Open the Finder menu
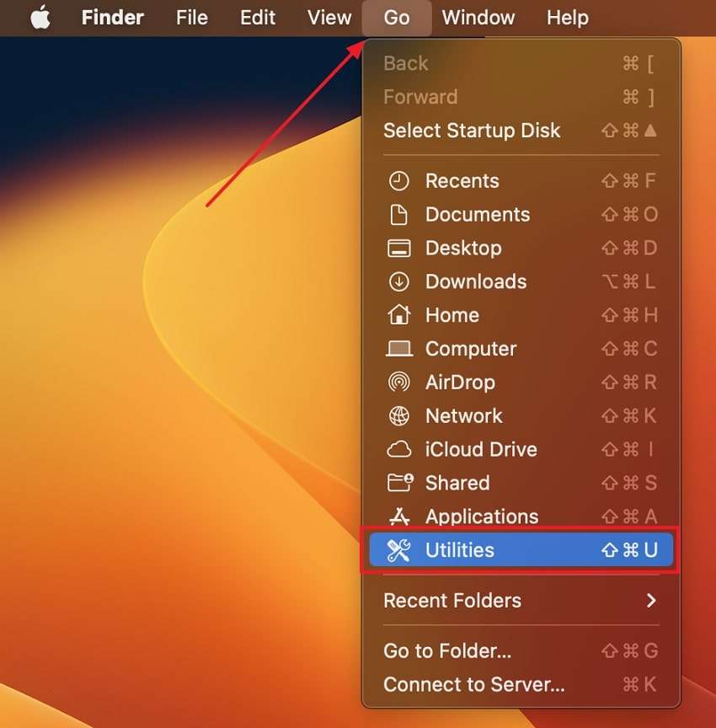 click(112, 18)
